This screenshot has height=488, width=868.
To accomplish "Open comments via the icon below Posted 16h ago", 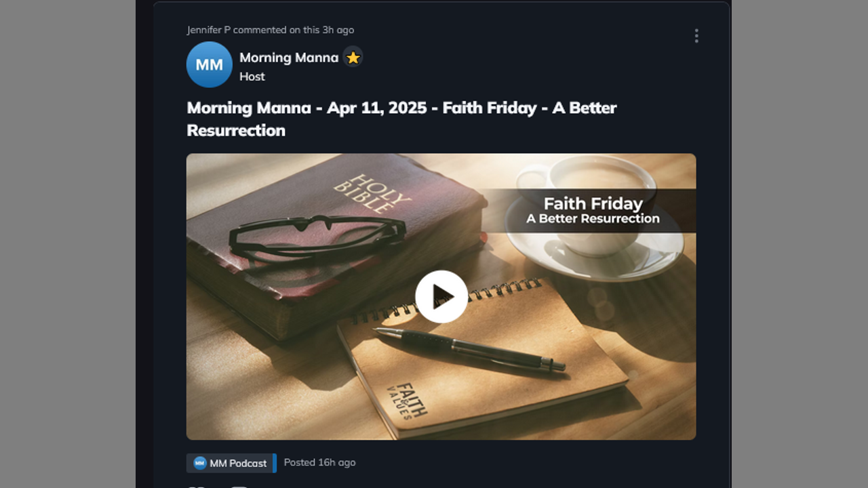I will 239,486.
